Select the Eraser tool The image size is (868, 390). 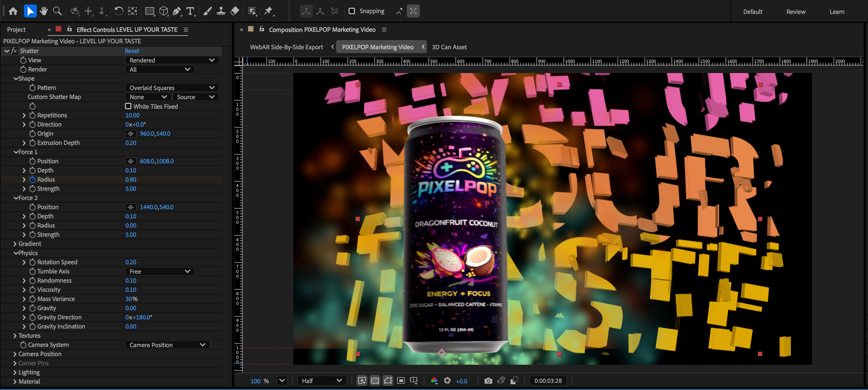[x=234, y=11]
